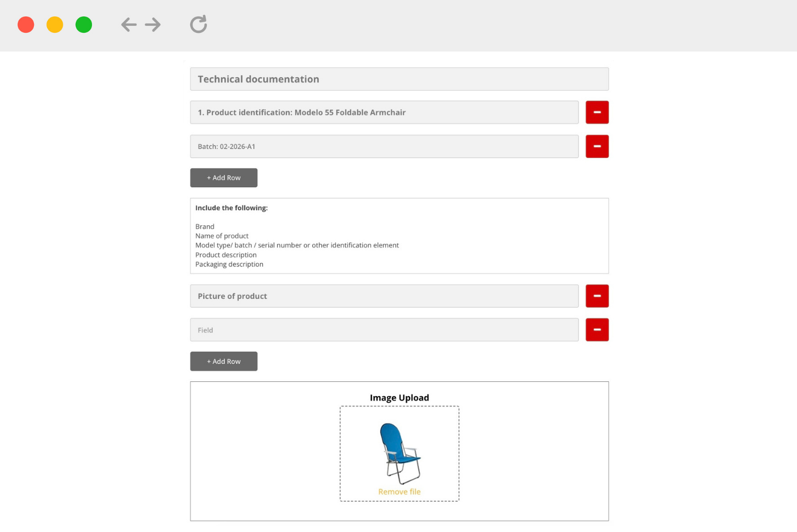797x532 pixels.
Task: Click the Technical documentation title field
Action: coord(399,79)
